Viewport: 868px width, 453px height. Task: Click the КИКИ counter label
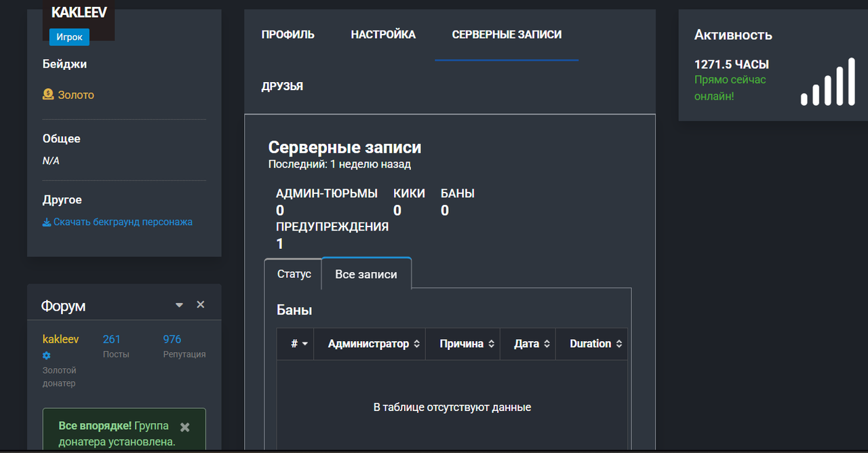point(409,193)
